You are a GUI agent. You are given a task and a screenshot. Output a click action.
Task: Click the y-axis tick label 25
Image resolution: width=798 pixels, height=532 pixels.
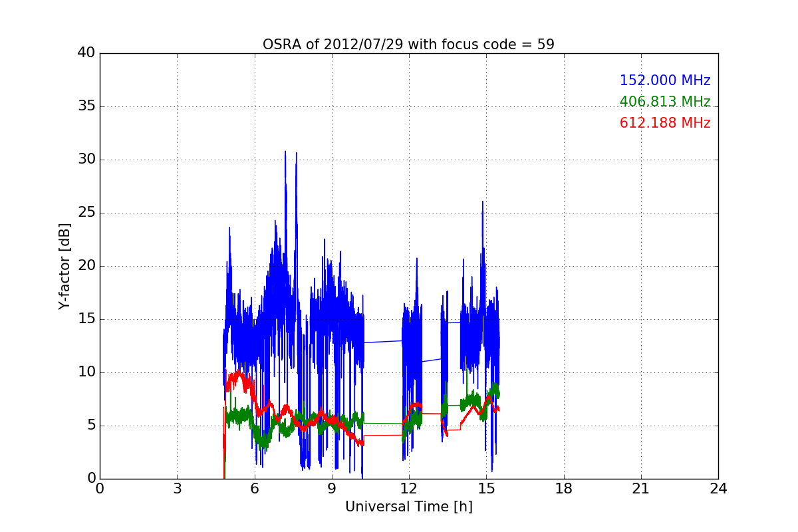tap(86, 213)
